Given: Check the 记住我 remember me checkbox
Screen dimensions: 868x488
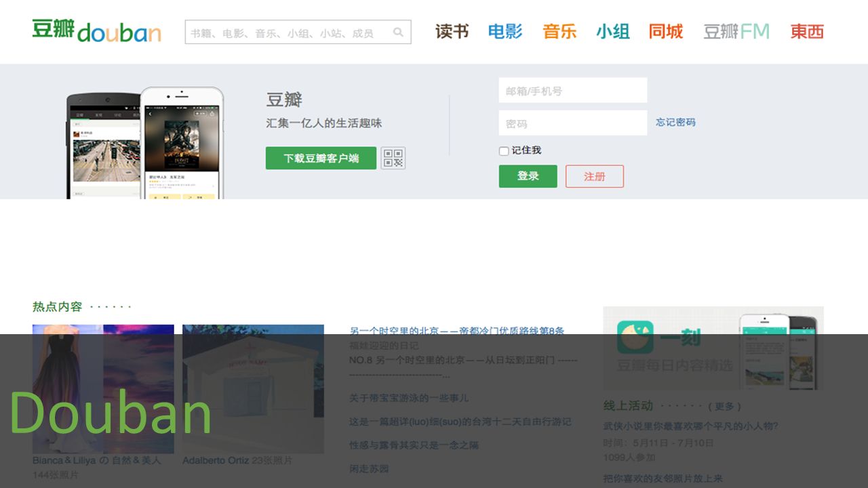Looking at the screenshot, I should 504,151.
